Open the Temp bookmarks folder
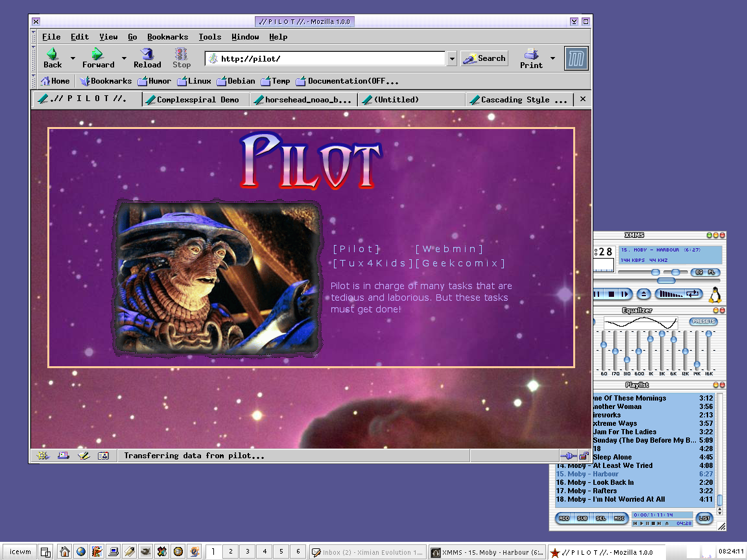Screen dimensions: 747x560 pos(276,81)
